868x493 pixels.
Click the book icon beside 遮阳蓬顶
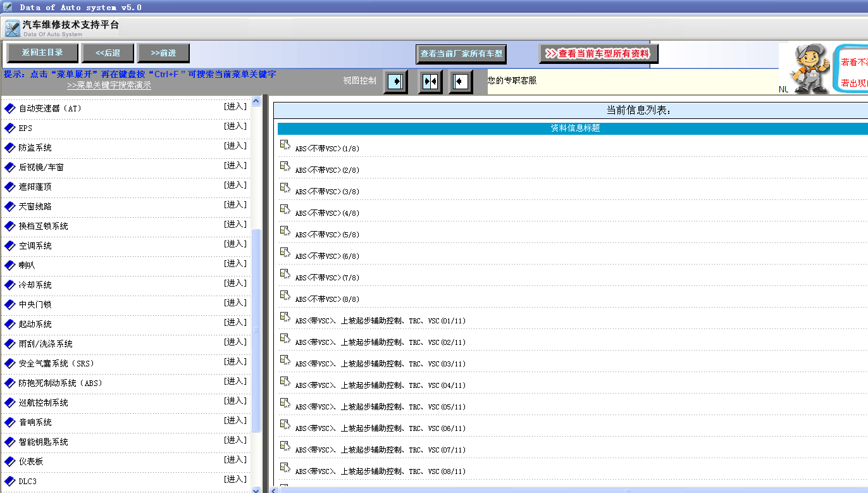click(9, 187)
